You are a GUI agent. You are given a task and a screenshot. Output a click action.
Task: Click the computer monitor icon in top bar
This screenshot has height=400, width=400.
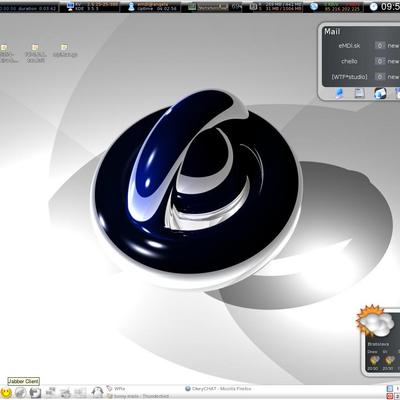(x=70, y=6)
